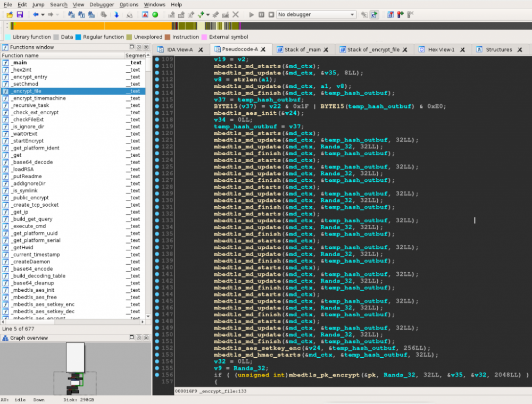Select _encrypt_timemachine in the functions list
This screenshot has width=532, height=404.
39,98
